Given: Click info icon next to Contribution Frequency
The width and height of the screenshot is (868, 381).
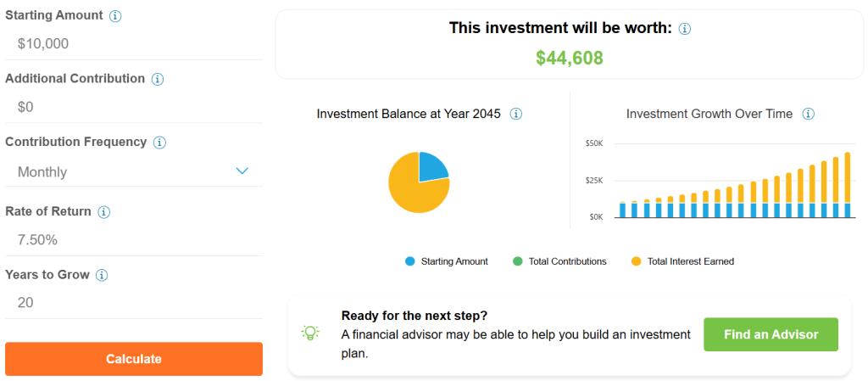Looking at the screenshot, I should (159, 143).
